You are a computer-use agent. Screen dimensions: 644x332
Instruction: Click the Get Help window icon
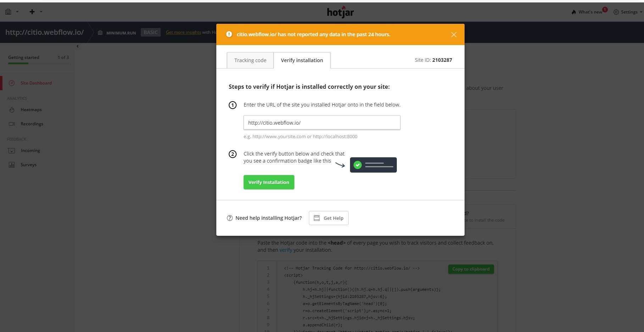coord(317,218)
